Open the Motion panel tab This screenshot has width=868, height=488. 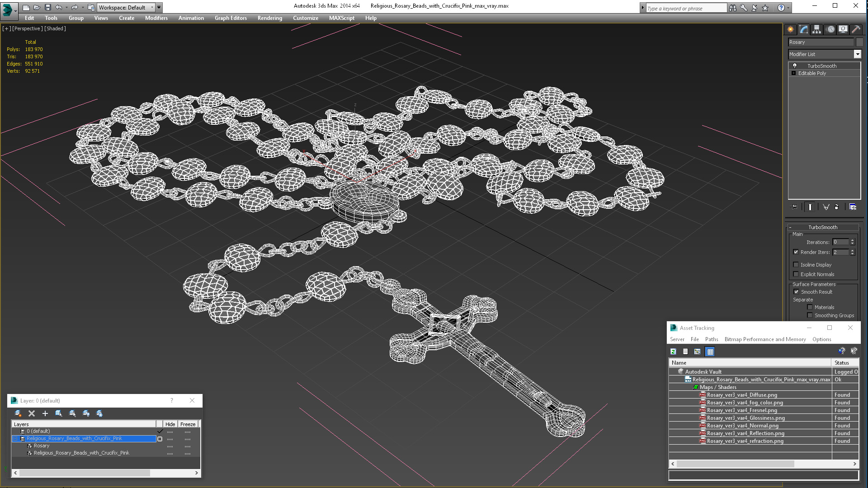(x=830, y=29)
